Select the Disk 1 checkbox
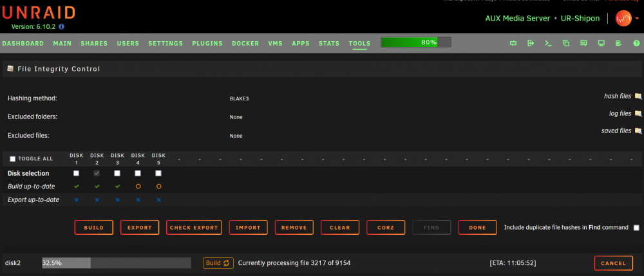Image resolution: width=644 pixels, height=276 pixels. tap(77, 174)
